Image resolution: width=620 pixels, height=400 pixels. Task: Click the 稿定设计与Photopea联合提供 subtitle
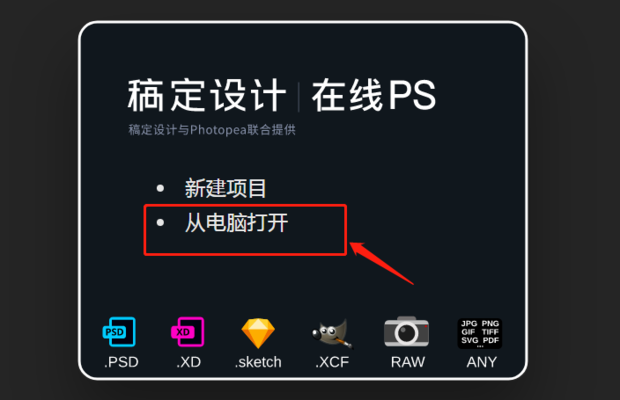click(212, 130)
